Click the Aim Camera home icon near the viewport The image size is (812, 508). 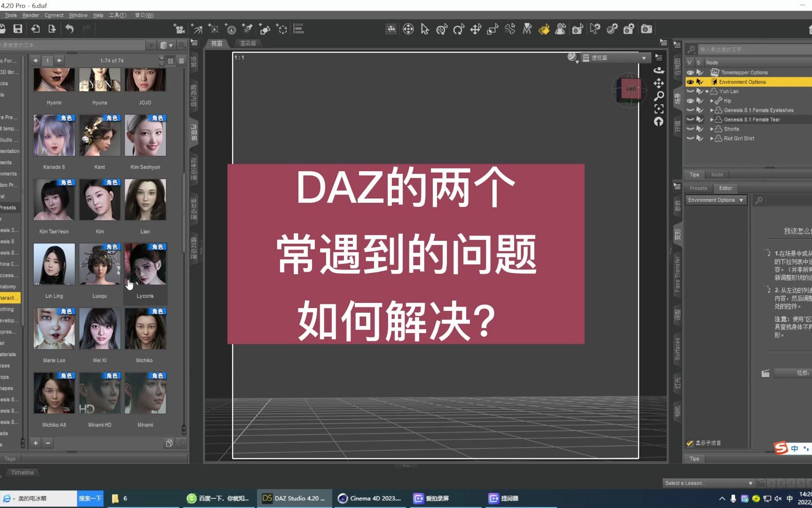pos(659,122)
